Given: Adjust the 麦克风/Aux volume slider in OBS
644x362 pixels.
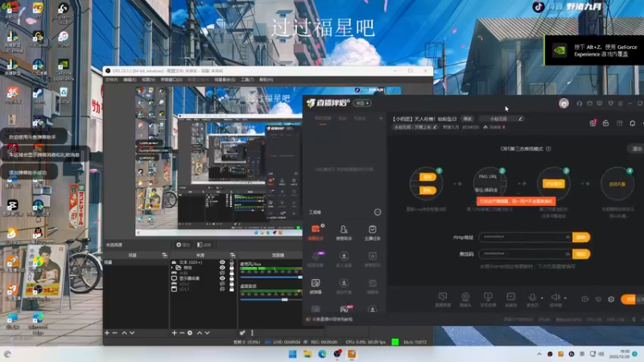Looking at the screenshot, I should coord(271,278).
